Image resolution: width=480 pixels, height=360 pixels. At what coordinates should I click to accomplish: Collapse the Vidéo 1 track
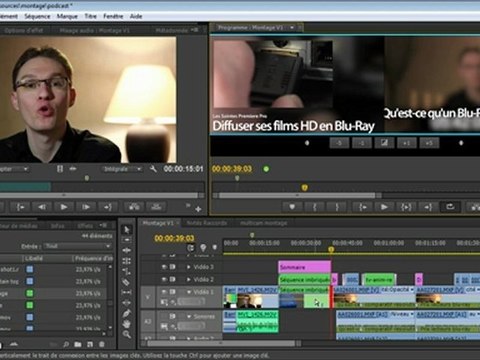(189, 292)
